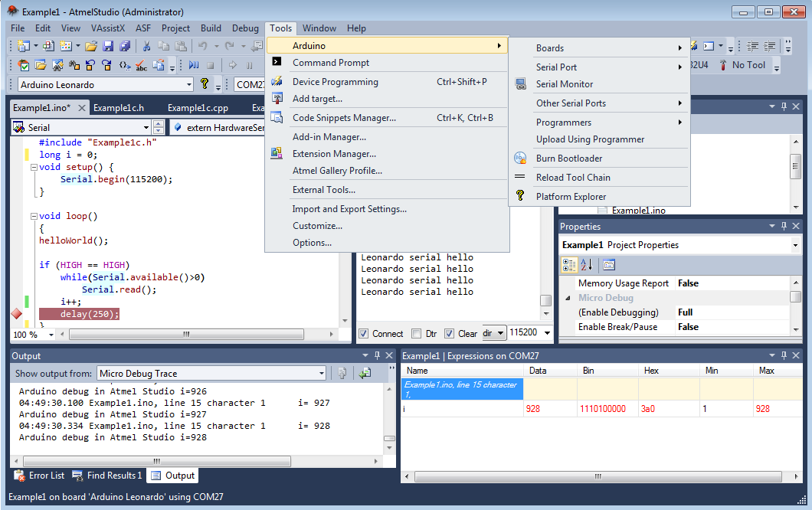The width and height of the screenshot is (812, 510).
Task: Open the Serial scope dropdown in editor
Action: click(146, 127)
